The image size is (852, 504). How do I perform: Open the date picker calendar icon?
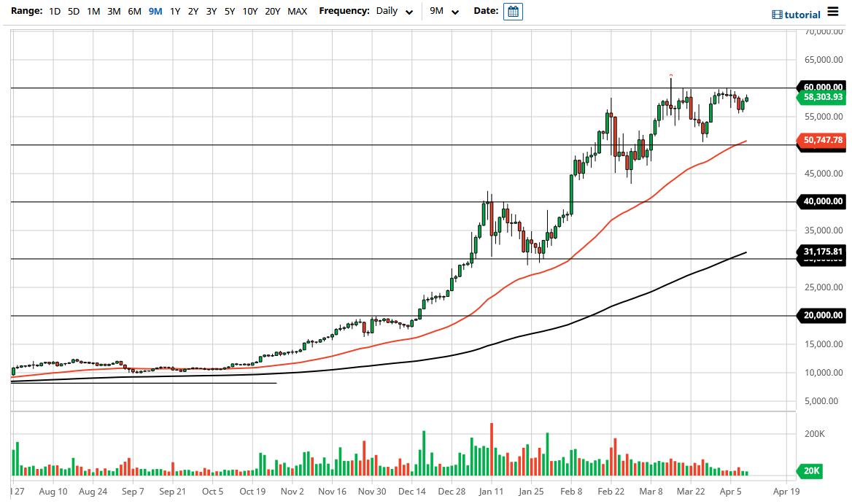513,11
